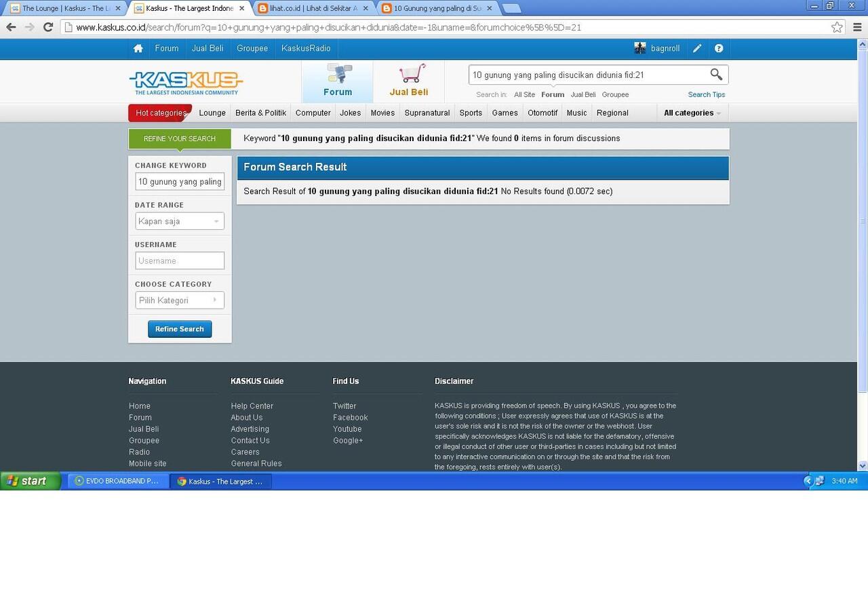Select Hot categories tab
The width and height of the screenshot is (868, 599).
point(160,113)
